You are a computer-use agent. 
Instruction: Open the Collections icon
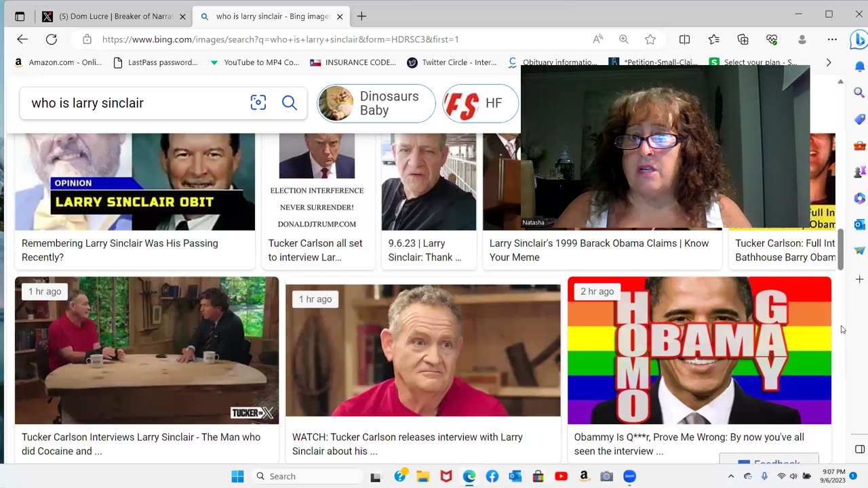[743, 39]
